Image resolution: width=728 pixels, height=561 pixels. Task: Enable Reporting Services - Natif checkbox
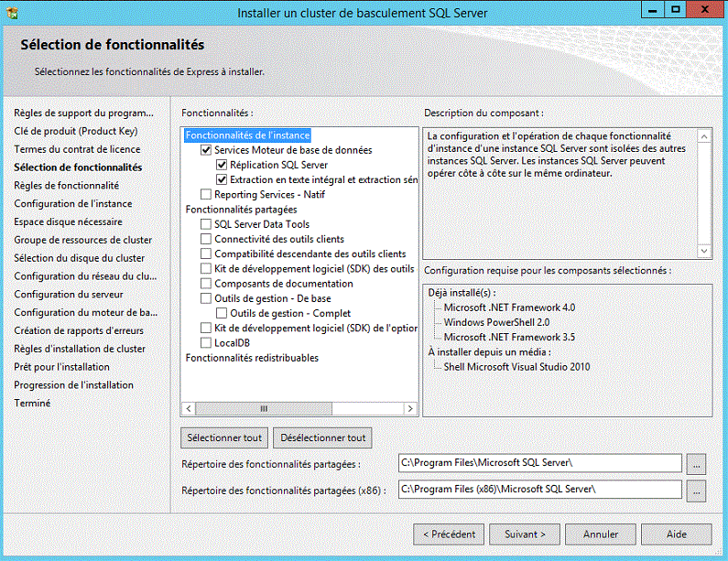pyautogui.click(x=206, y=194)
